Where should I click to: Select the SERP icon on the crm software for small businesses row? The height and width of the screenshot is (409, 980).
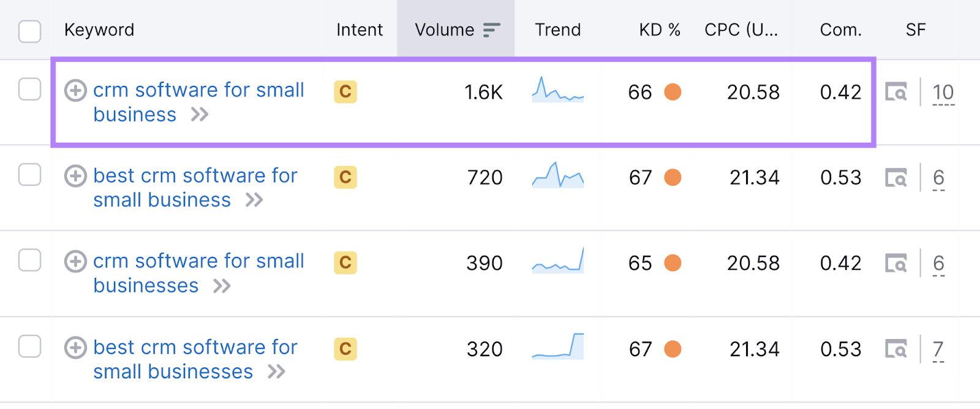(x=896, y=264)
